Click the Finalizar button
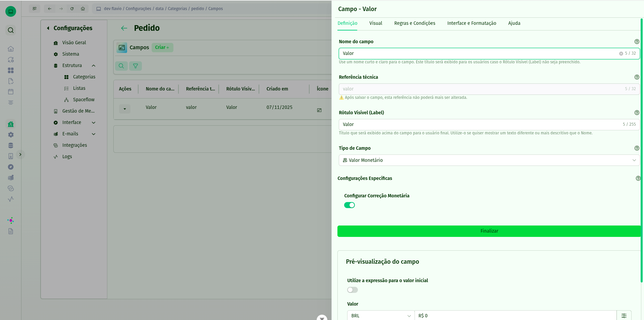644x320 pixels. pos(489,231)
